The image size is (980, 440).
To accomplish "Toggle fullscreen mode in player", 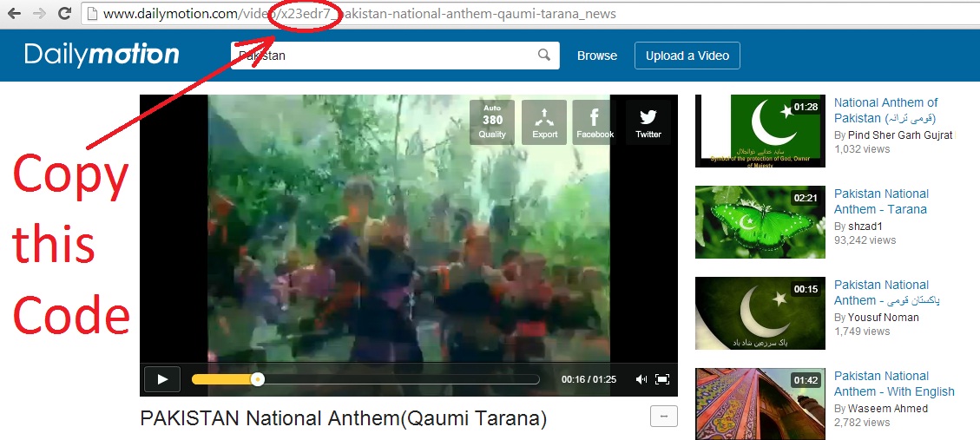I will click(661, 379).
